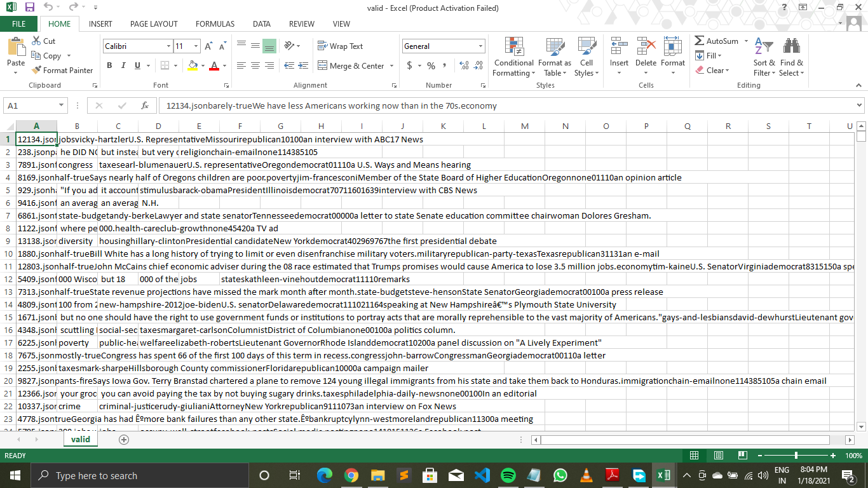This screenshot has width=868, height=488.
Task: Apply percent style
Action: [431, 65]
